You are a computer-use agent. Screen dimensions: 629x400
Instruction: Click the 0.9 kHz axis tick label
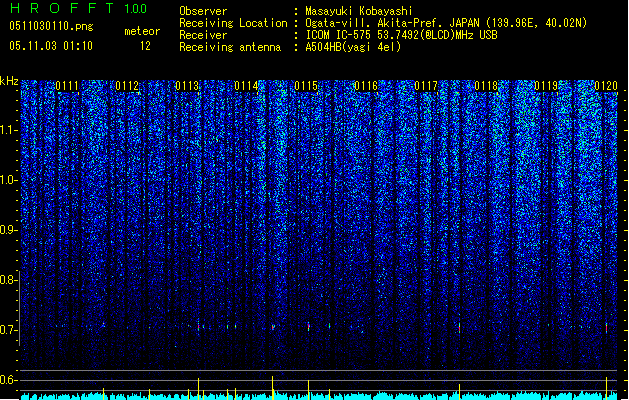8,230
